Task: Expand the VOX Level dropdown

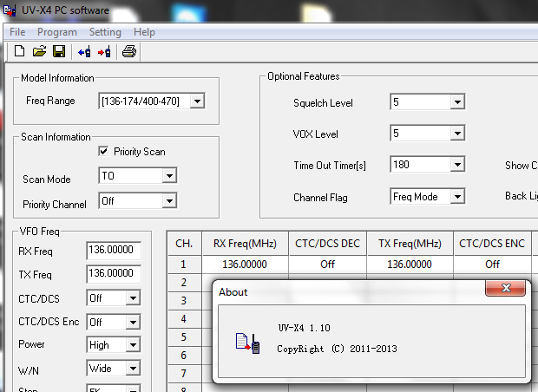Action: pos(457,134)
